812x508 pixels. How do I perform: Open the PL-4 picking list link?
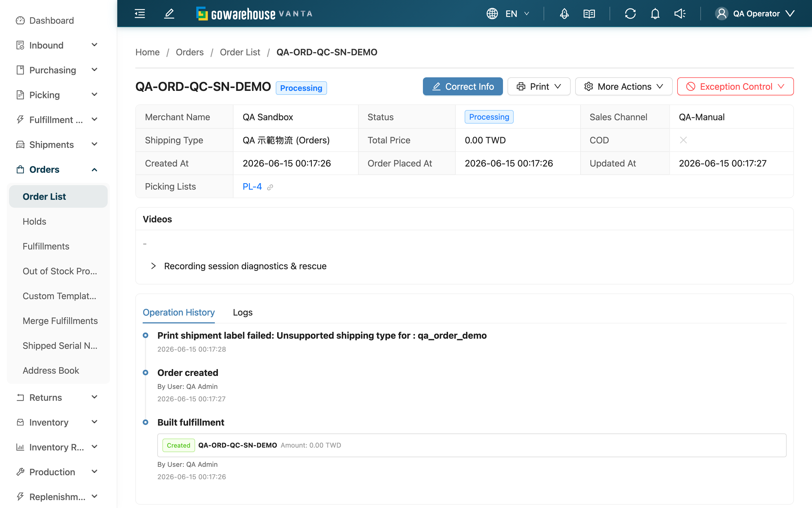coord(252,187)
